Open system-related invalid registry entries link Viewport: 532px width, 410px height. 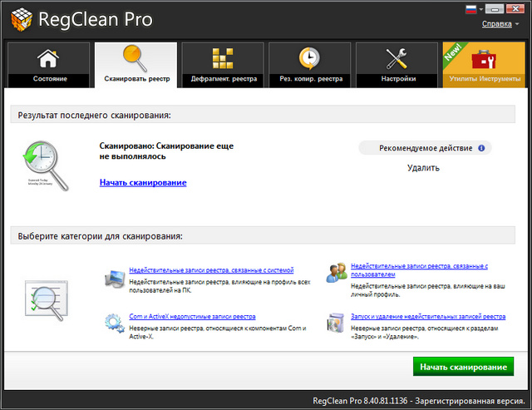click(211, 269)
